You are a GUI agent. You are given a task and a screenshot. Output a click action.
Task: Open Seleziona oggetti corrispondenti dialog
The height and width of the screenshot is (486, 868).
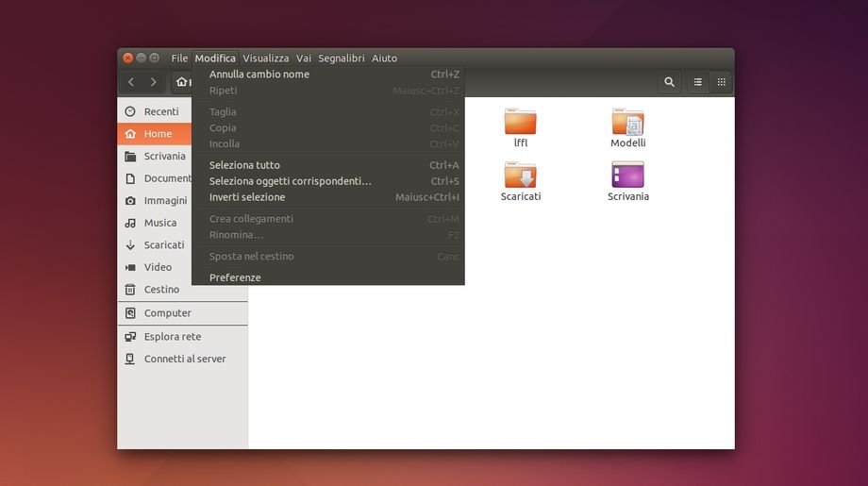pyautogui.click(x=290, y=181)
